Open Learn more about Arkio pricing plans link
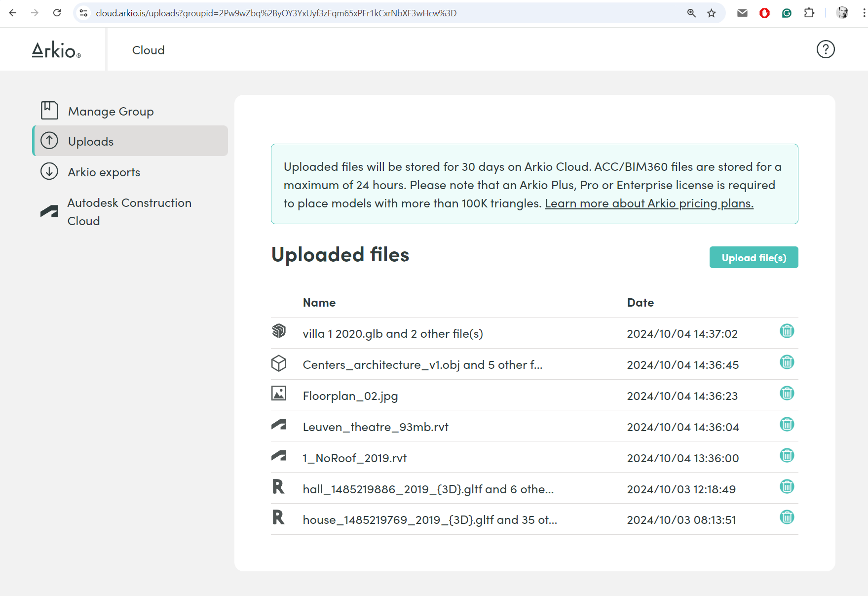 tap(649, 203)
